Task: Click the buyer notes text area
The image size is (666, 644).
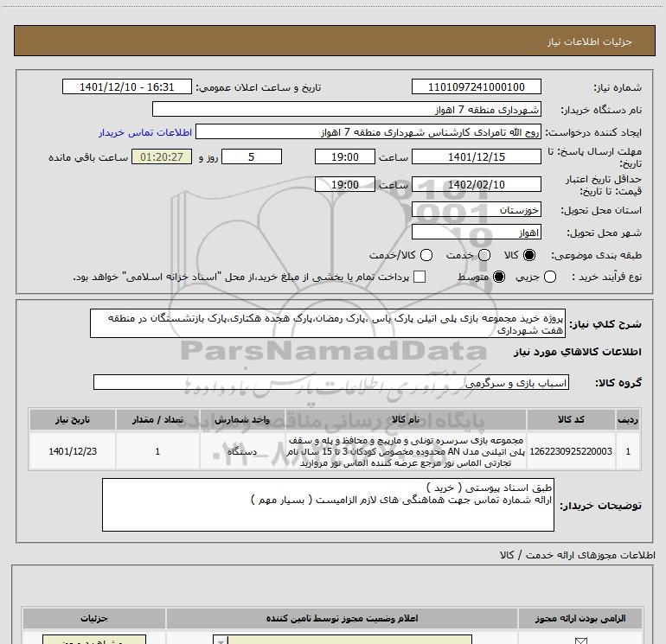Action: coord(328,505)
